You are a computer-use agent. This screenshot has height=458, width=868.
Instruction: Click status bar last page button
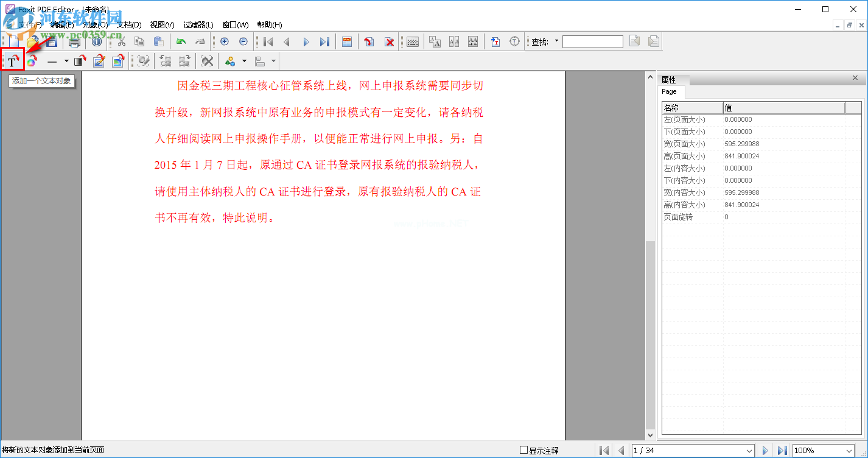[x=782, y=451]
